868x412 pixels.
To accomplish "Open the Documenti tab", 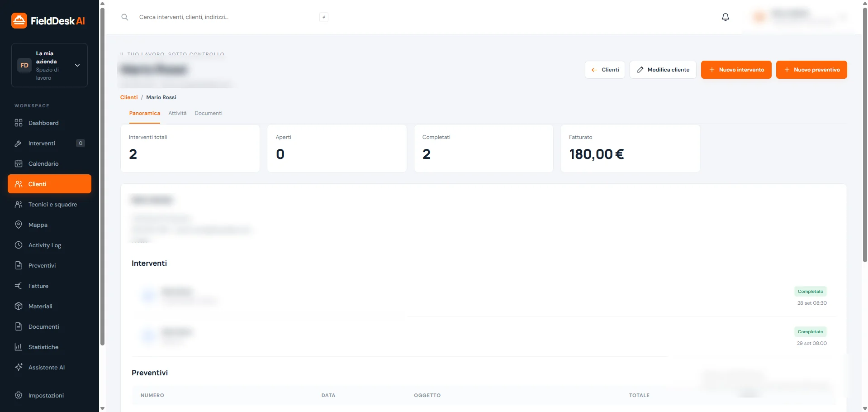I will pyautogui.click(x=209, y=113).
